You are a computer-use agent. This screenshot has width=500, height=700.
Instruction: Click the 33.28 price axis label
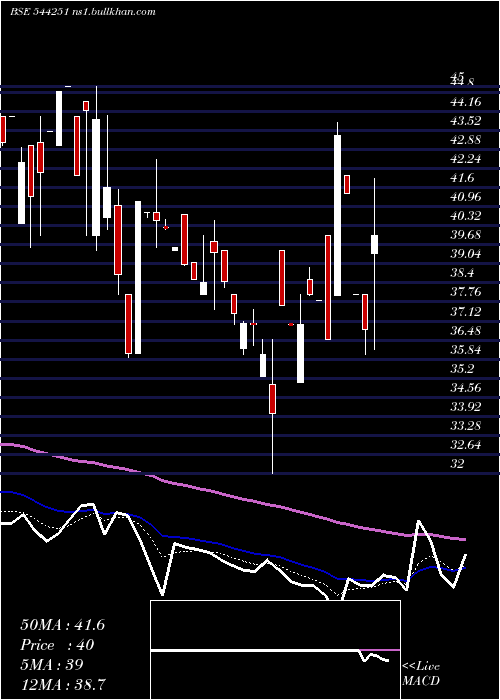coord(466,426)
